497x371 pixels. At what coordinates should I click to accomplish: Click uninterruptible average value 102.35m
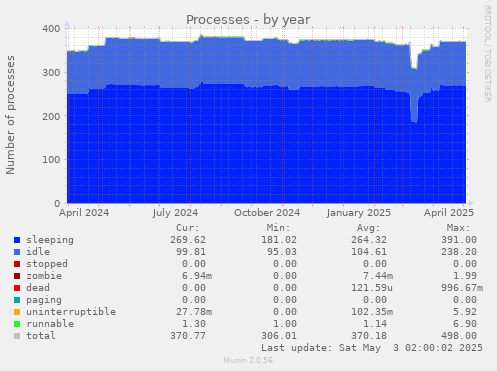coord(372,312)
